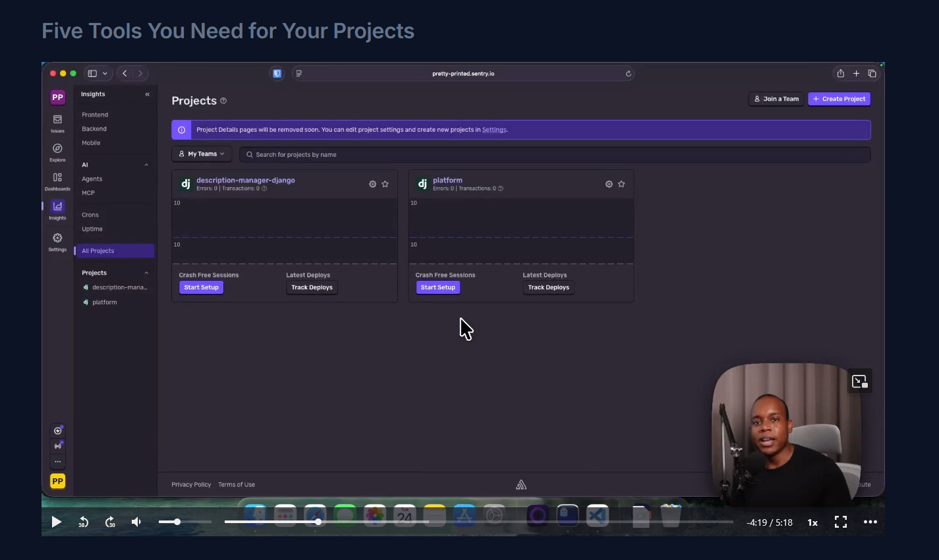Select All Projects in the sidebar
The height and width of the screenshot is (560, 939).
(115, 251)
